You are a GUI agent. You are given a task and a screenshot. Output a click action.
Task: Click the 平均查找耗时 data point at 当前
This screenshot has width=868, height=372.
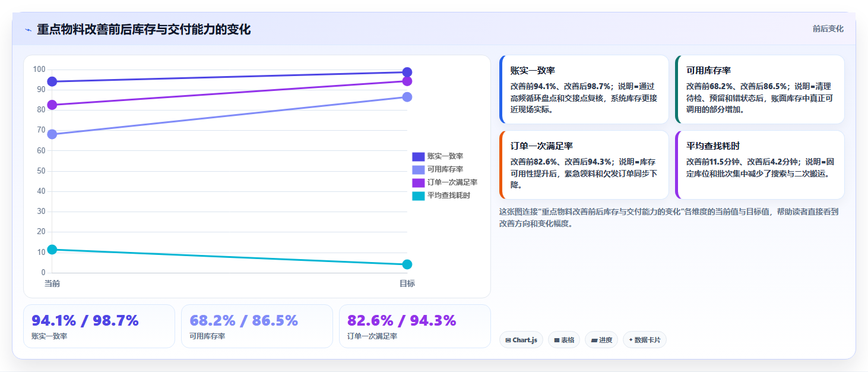click(x=52, y=250)
